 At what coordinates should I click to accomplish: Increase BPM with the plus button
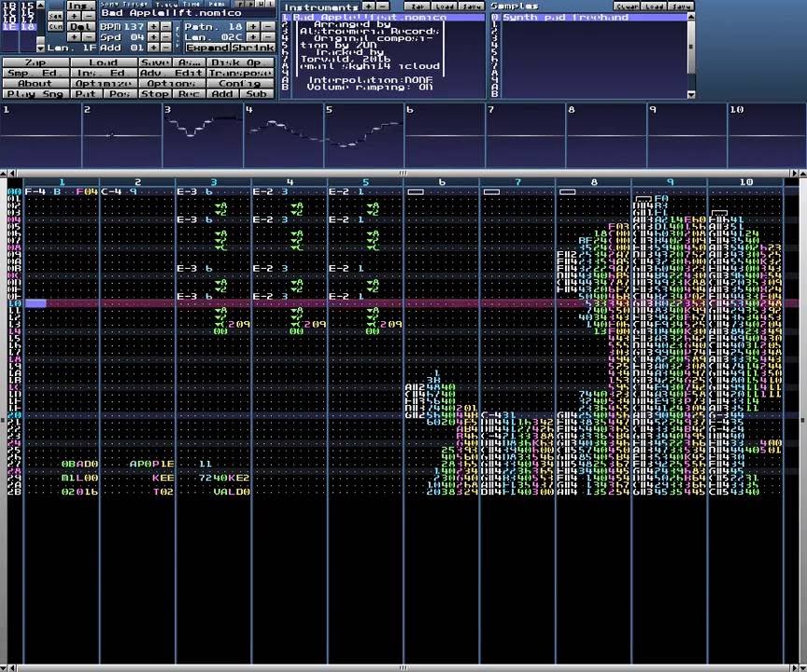tap(153, 26)
